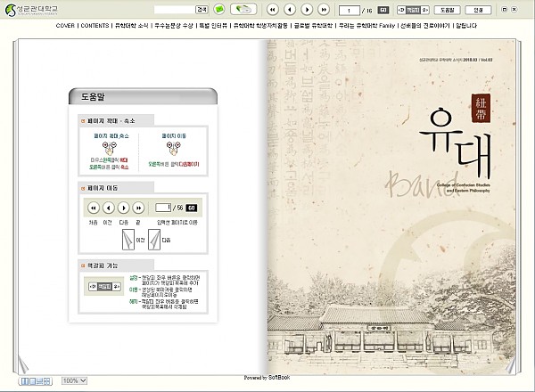Click the Sungkyunkwan University logo
Viewport: 535px width, 392px height.
[31, 10]
